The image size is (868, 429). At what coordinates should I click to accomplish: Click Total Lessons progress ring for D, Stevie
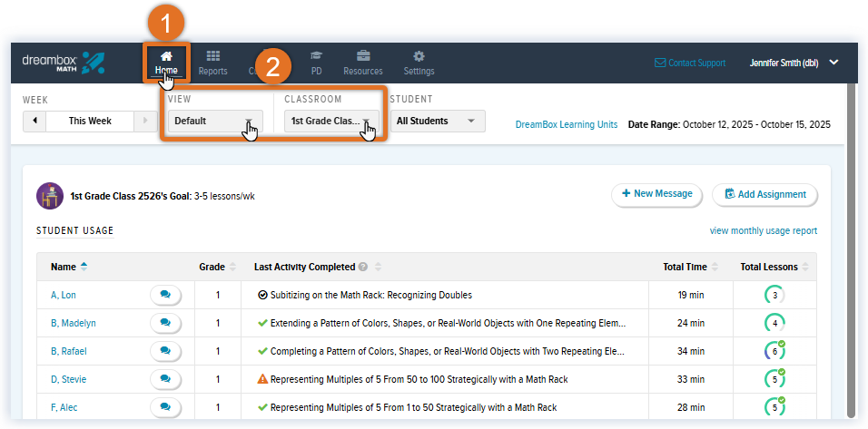[x=774, y=379]
